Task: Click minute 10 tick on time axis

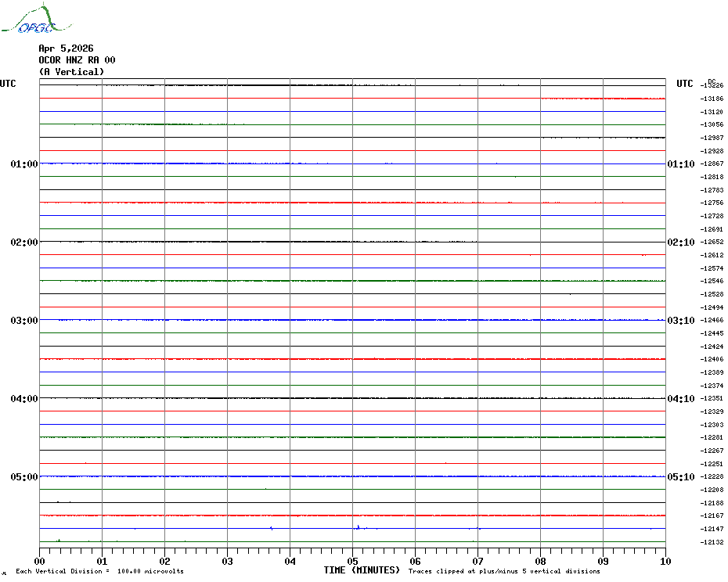Action: coord(665,561)
